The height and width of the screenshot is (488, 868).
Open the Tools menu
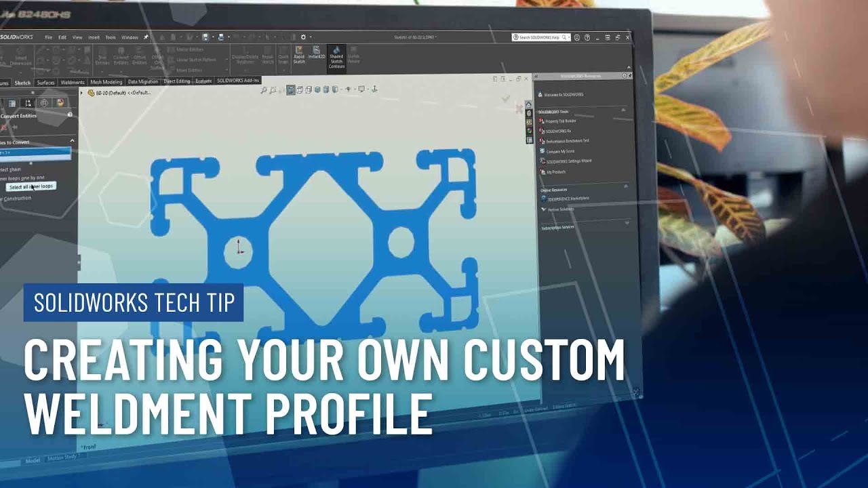coord(111,37)
